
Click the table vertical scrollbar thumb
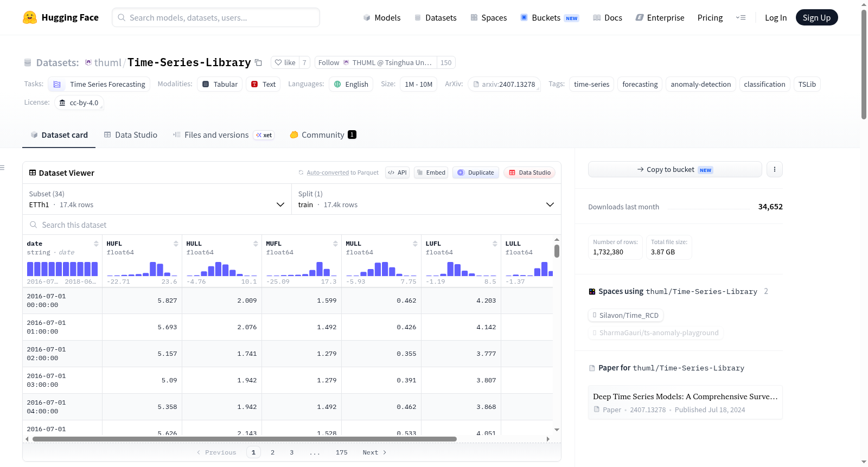pyautogui.click(x=557, y=251)
